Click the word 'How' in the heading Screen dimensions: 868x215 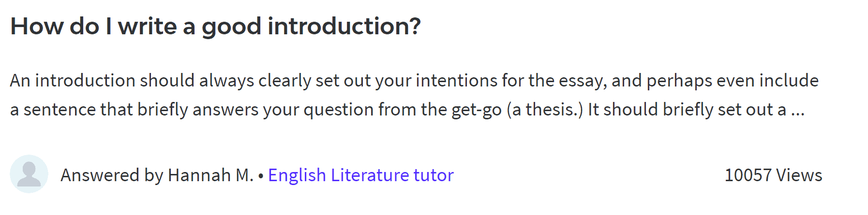(x=37, y=27)
